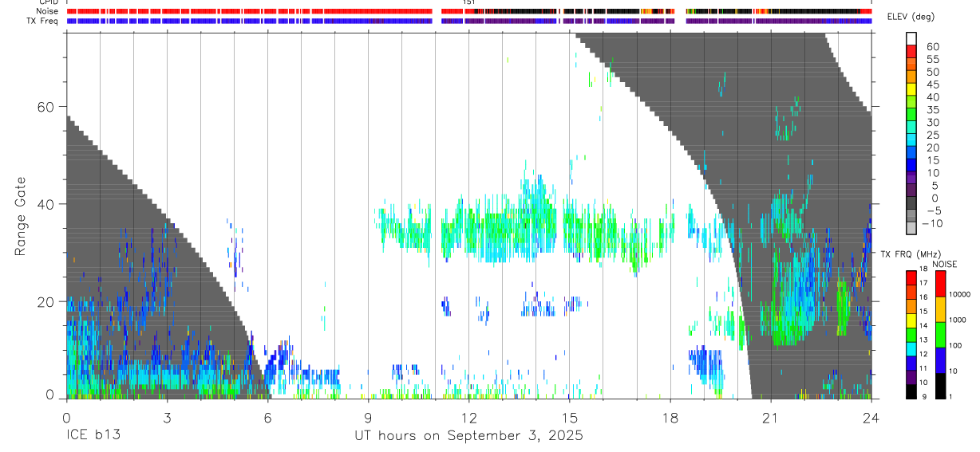
Task: Click x-axis tick label '18'
Action: [670, 417]
